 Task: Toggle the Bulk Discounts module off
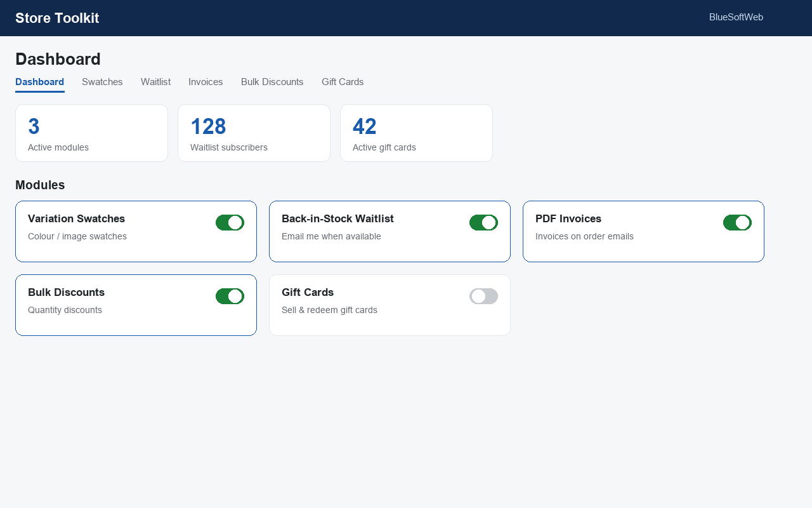tap(230, 296)
